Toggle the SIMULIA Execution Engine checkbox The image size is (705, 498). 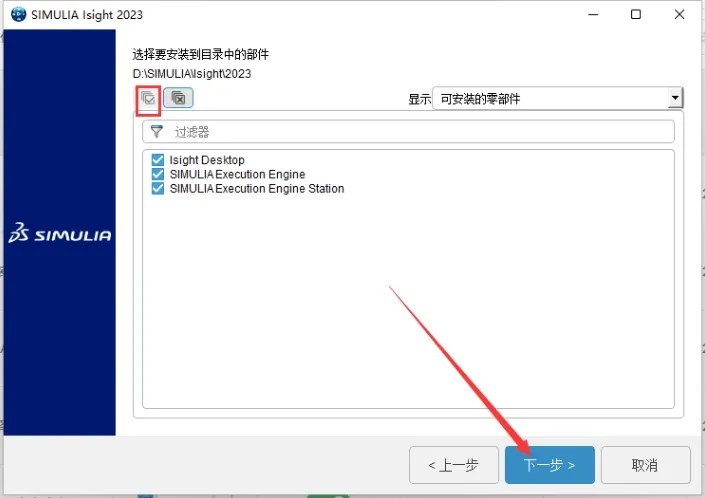coord(158,174)
